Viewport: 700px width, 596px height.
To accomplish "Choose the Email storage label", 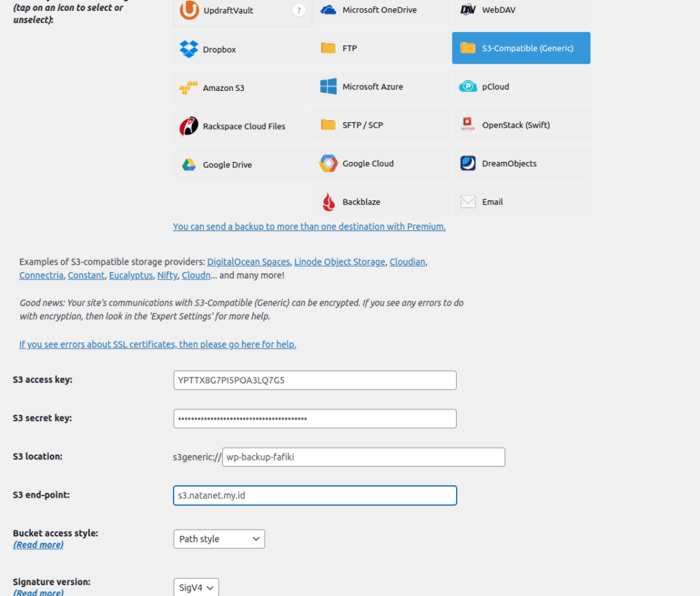I will 493,202.
